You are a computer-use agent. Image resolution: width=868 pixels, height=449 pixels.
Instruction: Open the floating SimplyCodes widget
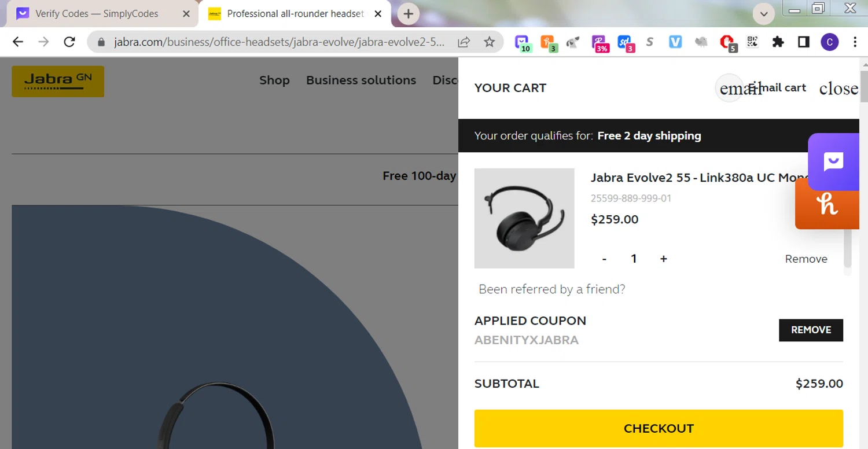tap(834, 162)
